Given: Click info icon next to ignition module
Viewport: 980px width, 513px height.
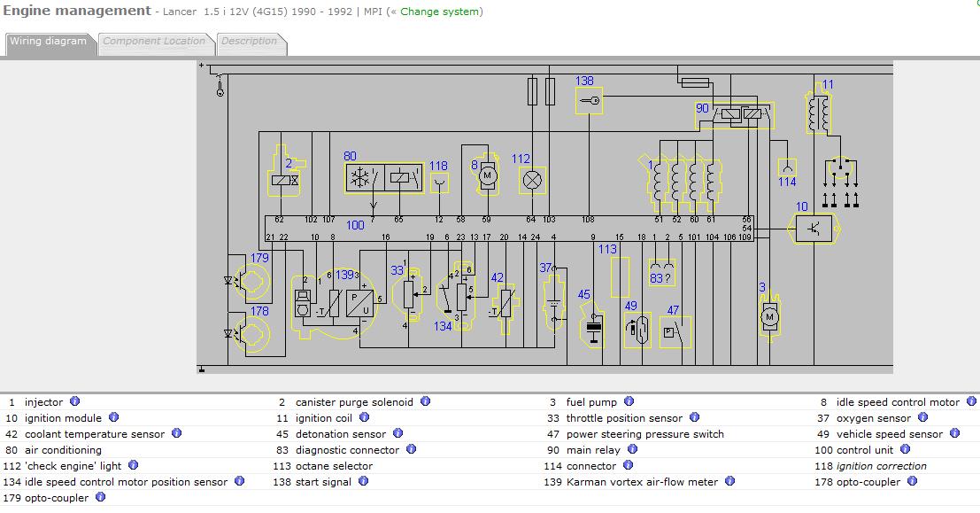Looking at the screenshot, I should pos(113,416).
